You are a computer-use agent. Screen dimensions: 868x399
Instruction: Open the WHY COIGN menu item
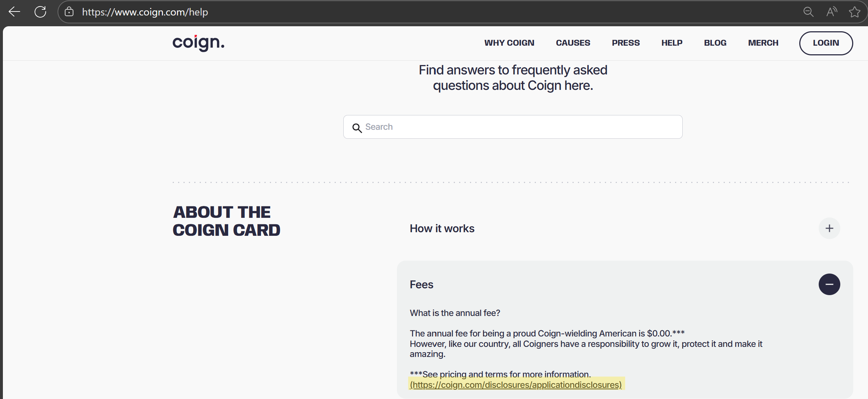(509, 43)
